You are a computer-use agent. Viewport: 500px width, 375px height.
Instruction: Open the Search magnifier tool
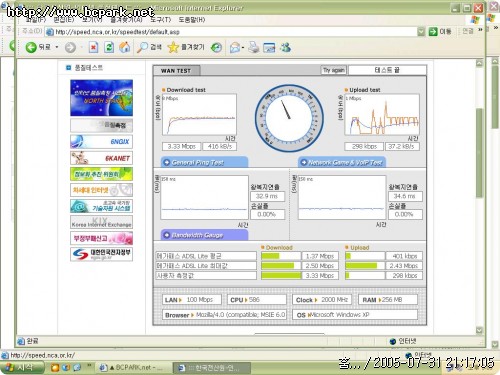(142, 48)
